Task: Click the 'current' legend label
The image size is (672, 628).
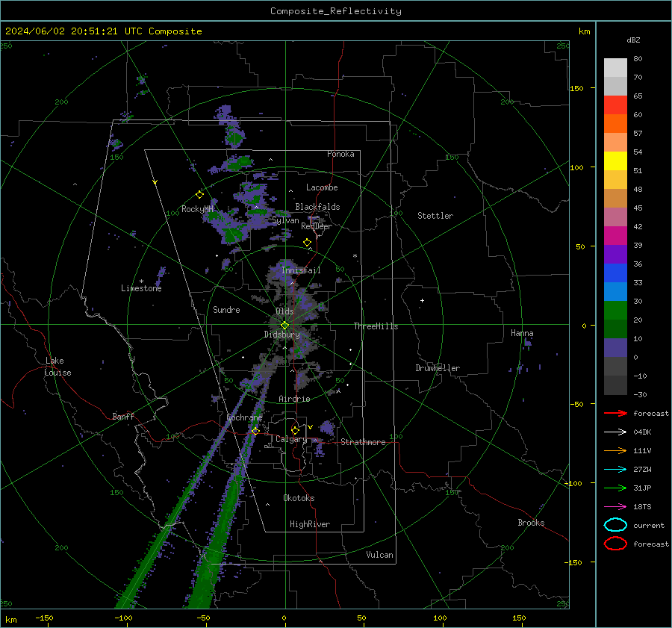Action: [x=649, y=525]
